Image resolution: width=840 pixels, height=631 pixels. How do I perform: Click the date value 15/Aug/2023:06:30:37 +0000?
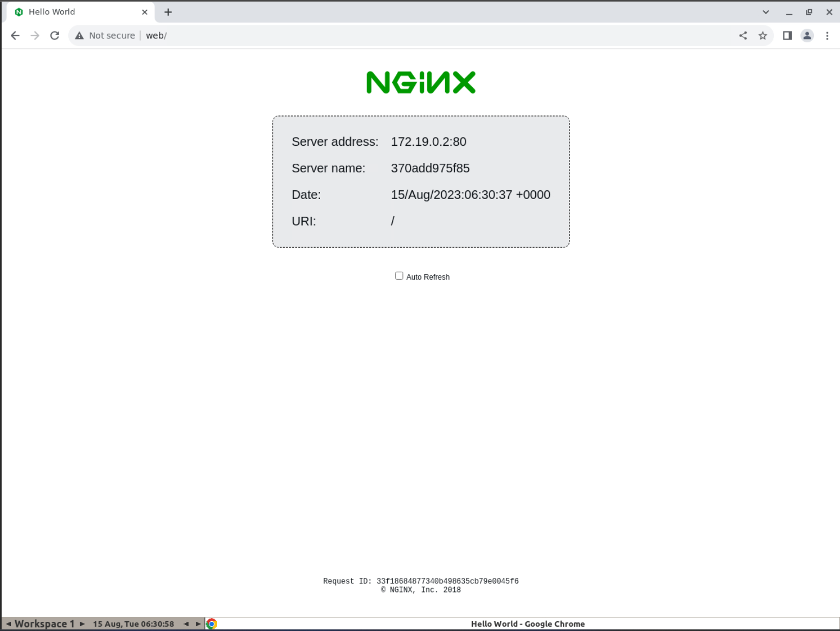[471, 195]
